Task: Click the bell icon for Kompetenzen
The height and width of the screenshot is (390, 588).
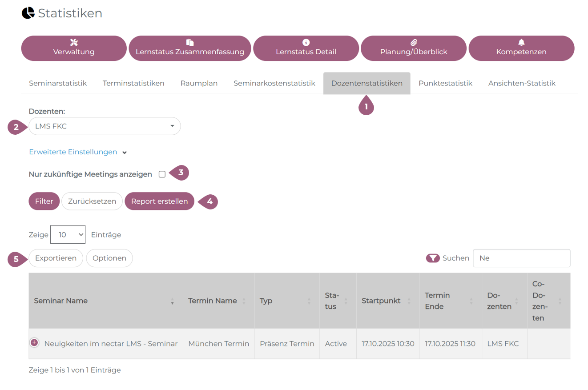Action: coord(521,42)
